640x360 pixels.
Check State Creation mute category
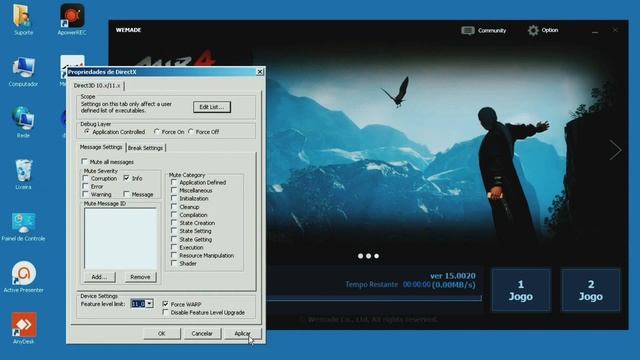point(174,223)
